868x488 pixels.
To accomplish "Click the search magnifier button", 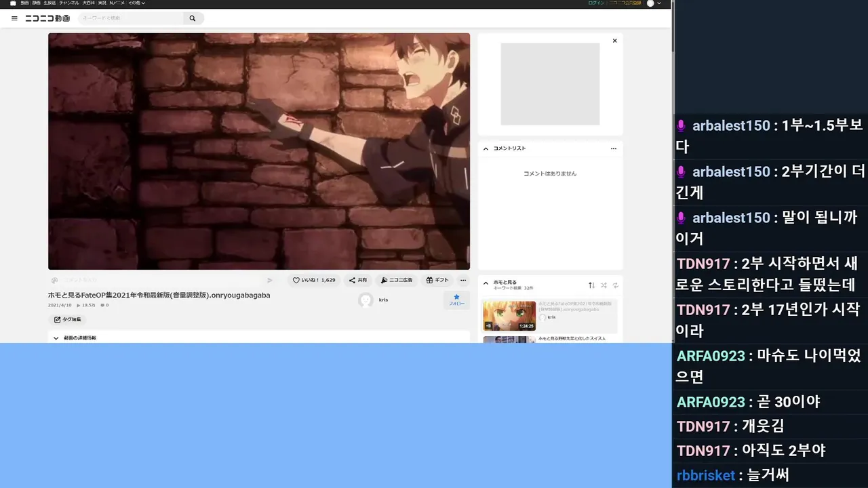I will [193, 18].
